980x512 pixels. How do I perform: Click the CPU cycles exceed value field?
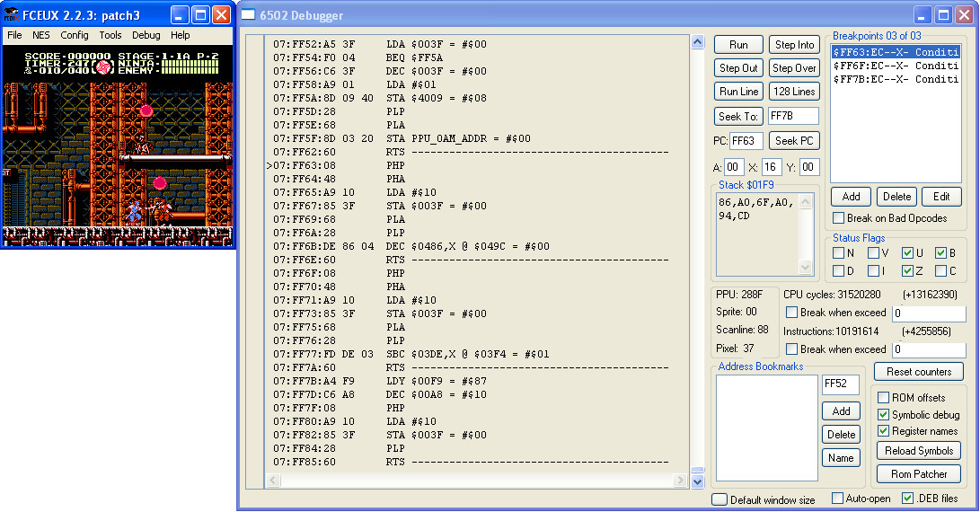(929, 313)
